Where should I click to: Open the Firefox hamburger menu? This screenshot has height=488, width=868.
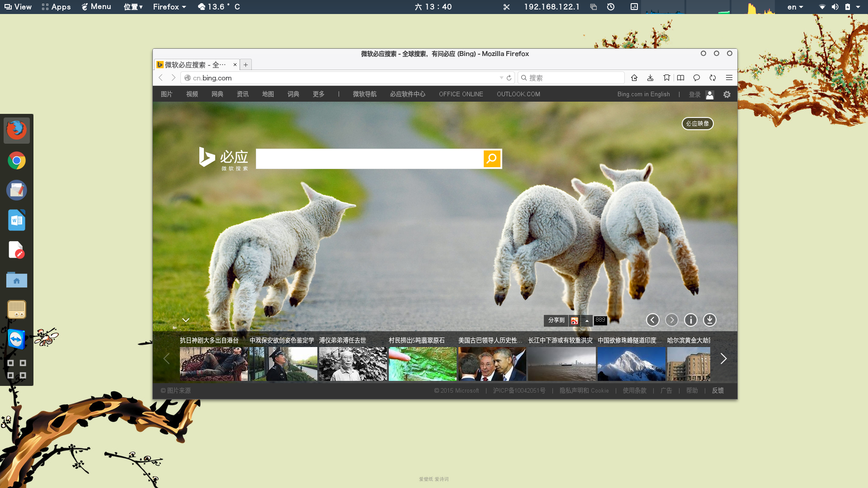pyautogui.click(x=729, y=78)
